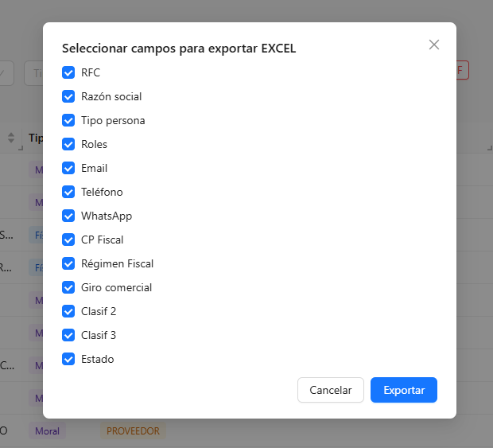Click the Cancelar button
The image size is (493, 448).
(331, 390)
